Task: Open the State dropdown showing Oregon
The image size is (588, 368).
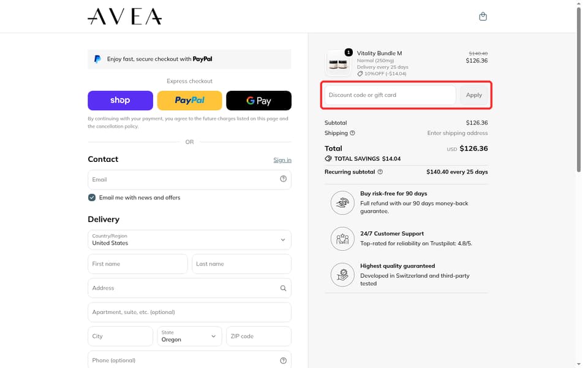Action: coord(189,336)
